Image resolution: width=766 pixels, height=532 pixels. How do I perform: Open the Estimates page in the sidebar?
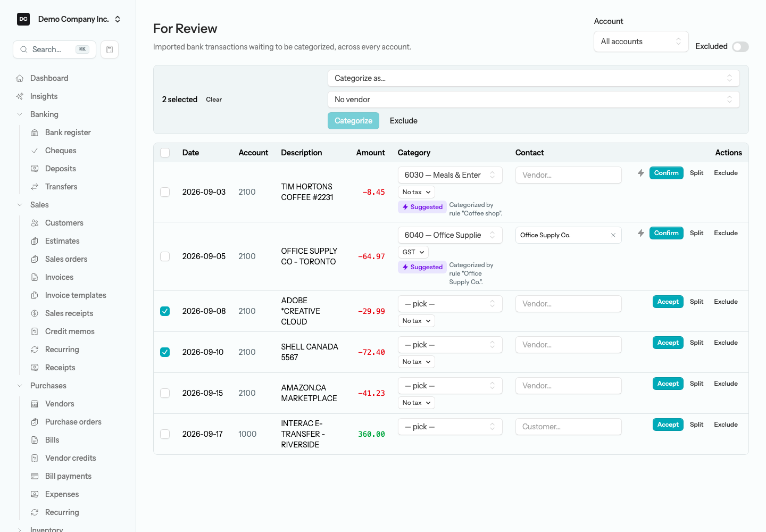click(x=62, y=241)
